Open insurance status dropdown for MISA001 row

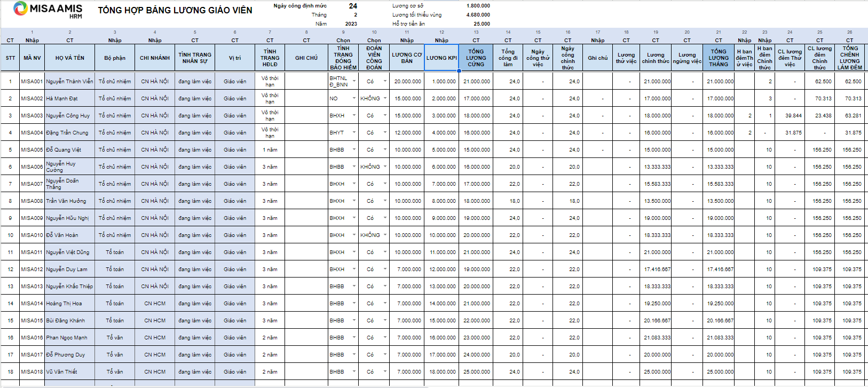pos(354,82)
